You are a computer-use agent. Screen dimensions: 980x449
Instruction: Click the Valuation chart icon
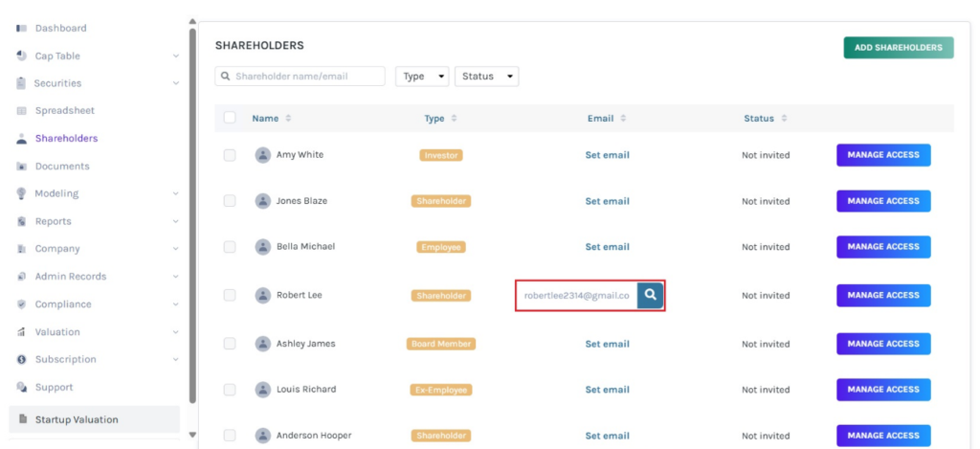[22, 331]
